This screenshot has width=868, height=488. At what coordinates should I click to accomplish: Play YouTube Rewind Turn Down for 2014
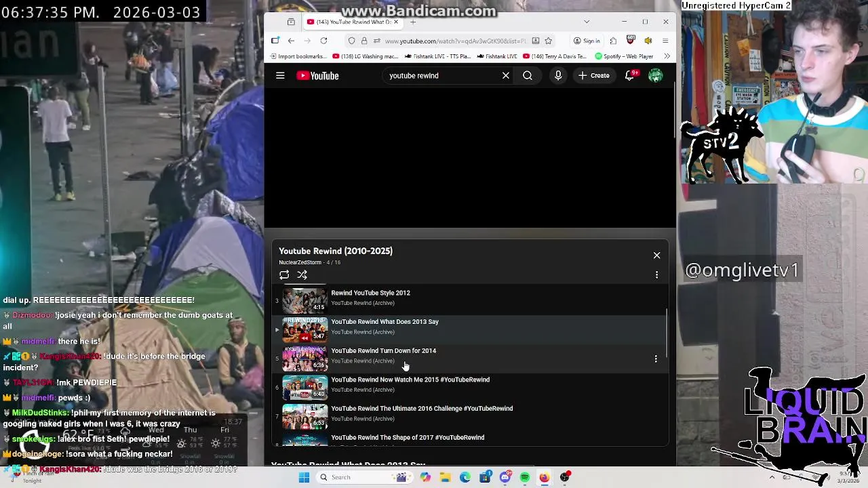pyautogui.click(x=383, y=350)
